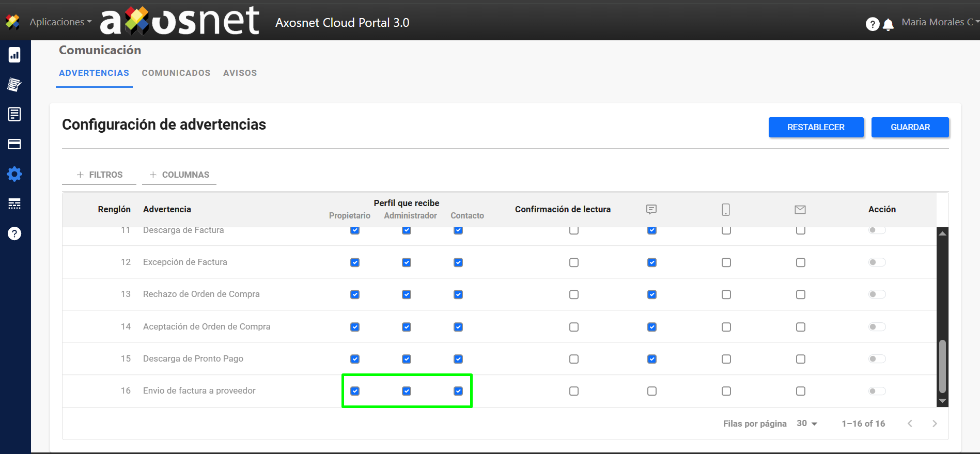Image resolution: width=980 pixels, height=454 pixels.
Task: Click the mobile phone column header icon
Action: coord(726,210)
